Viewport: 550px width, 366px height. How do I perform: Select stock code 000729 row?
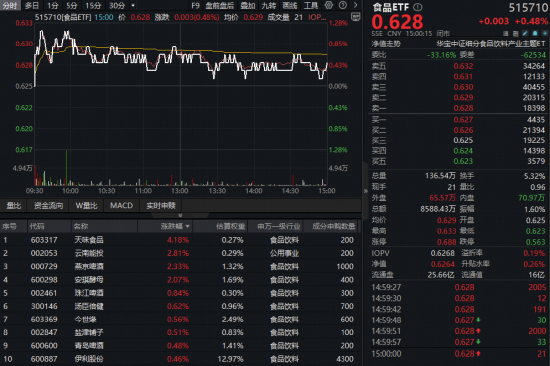pyautogui.click(x=180, y=266)
